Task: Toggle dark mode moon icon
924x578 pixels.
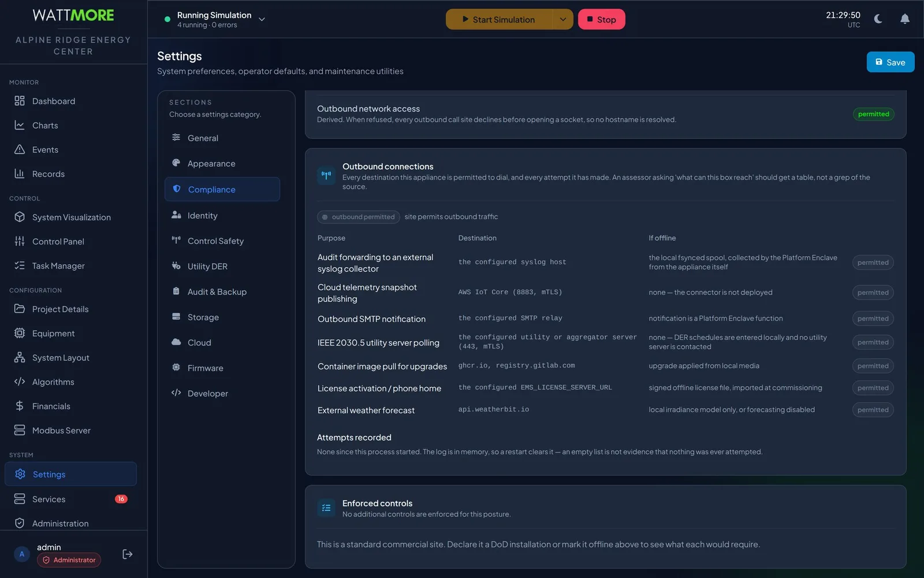Action: [x=878, y=19]
